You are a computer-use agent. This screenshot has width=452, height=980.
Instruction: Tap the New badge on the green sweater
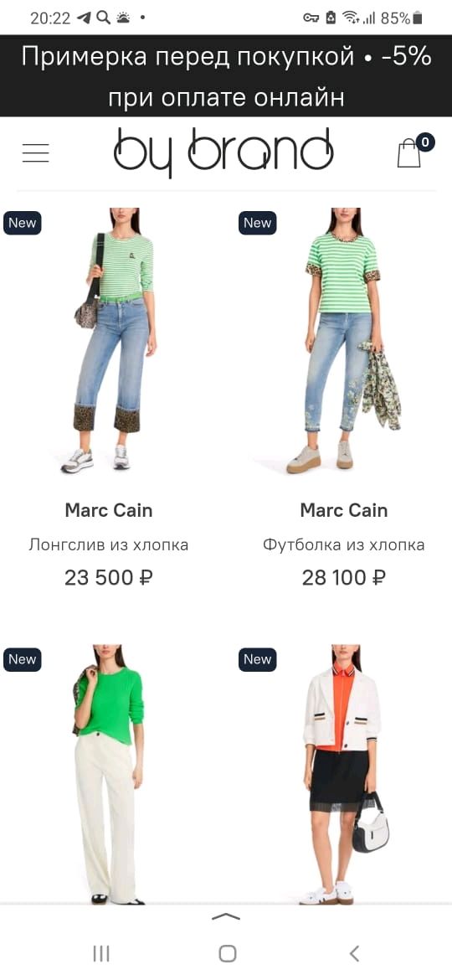pyautogui.click(x=23, y=660)
